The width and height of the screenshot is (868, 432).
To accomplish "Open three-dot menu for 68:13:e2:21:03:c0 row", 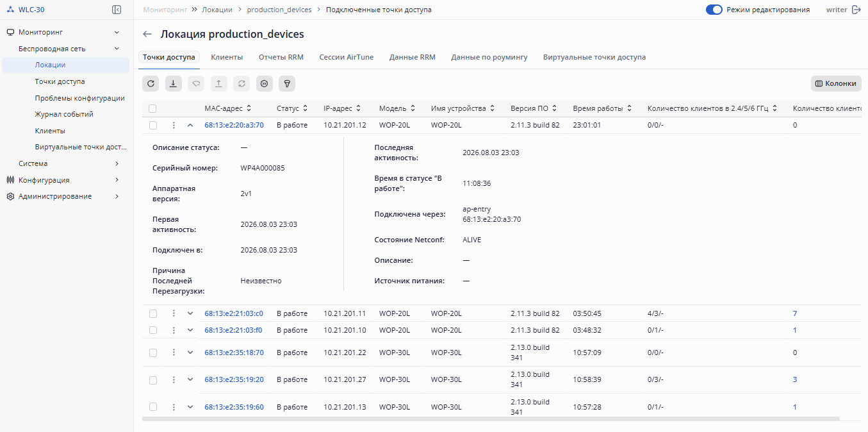I will 174,313.
